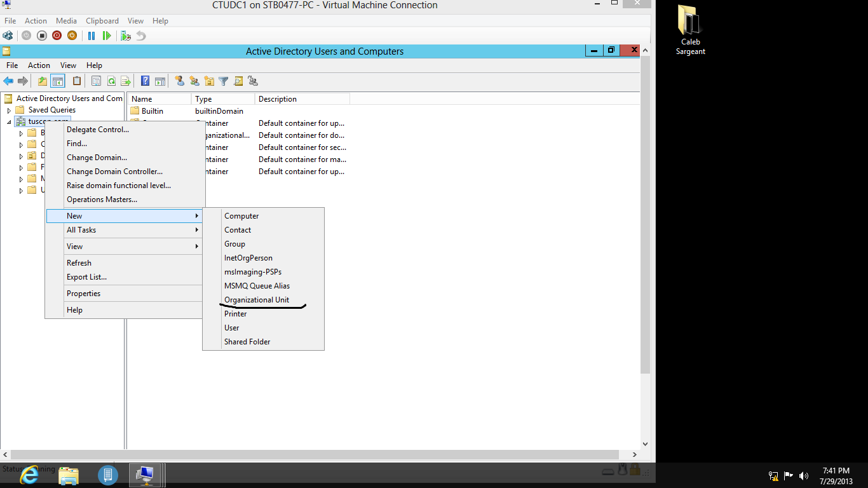The height and width of the screenshot is (488, 868).
Task: Pause the virtual machine with blue pause icon
Action: coord(92,36)
